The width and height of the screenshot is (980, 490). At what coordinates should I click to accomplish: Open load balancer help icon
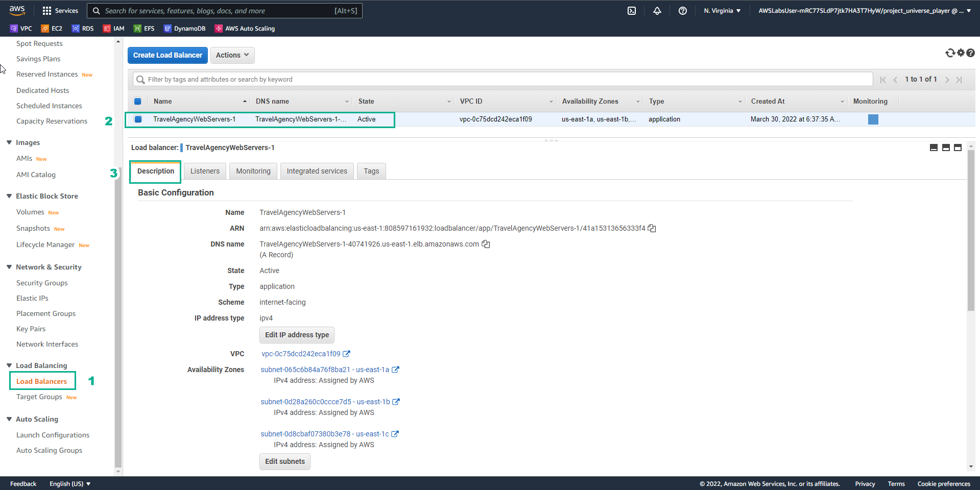[970, 53]
